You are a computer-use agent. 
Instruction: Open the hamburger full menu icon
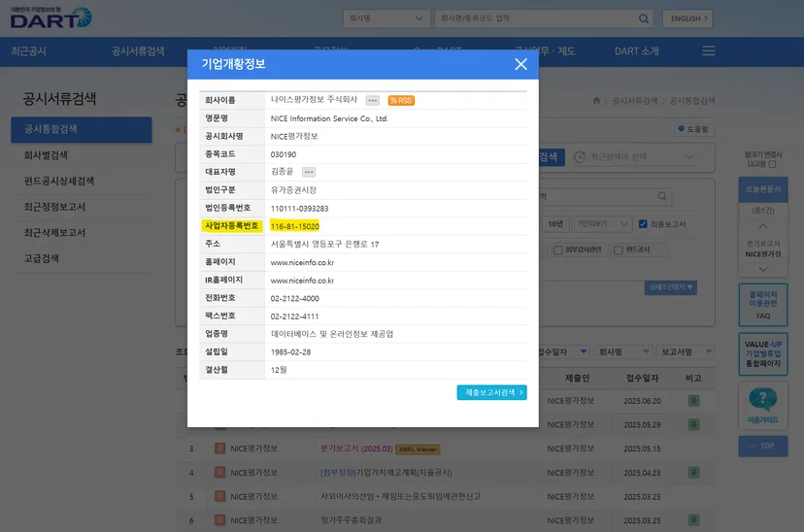pos(709,50)
